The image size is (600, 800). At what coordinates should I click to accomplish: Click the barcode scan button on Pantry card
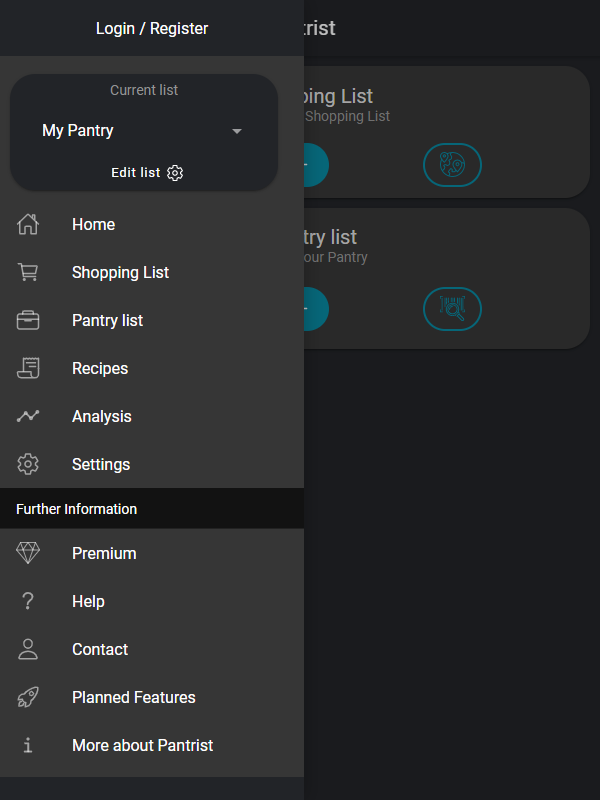click(452, 309)
